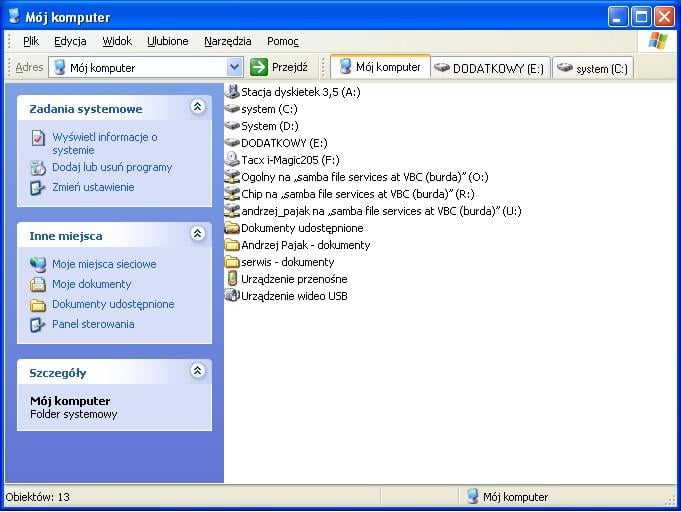Open Panel sterowania link in sidebar
The width and height of the screenshot is (681, 512).
[x=92, y=324]
